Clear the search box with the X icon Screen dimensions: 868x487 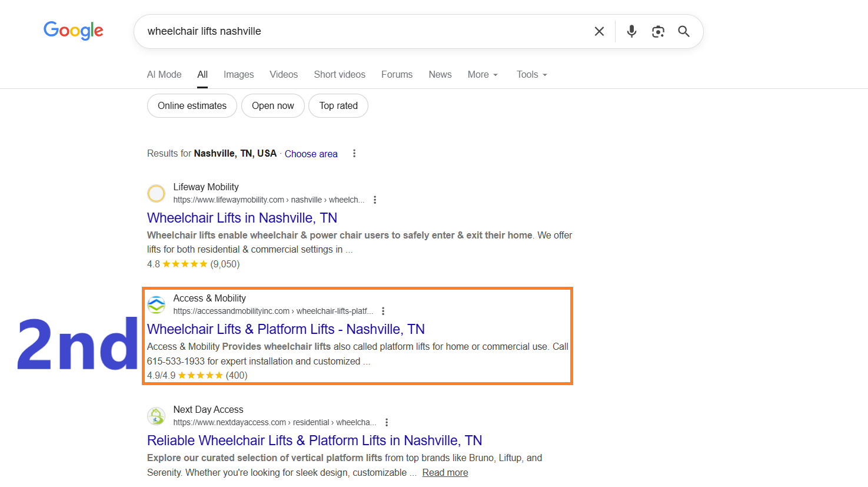point(599,31)
